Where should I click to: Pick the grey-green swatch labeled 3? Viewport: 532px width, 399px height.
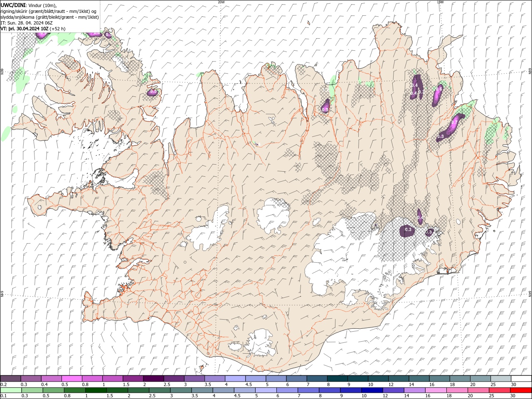[x=180, y=390]
